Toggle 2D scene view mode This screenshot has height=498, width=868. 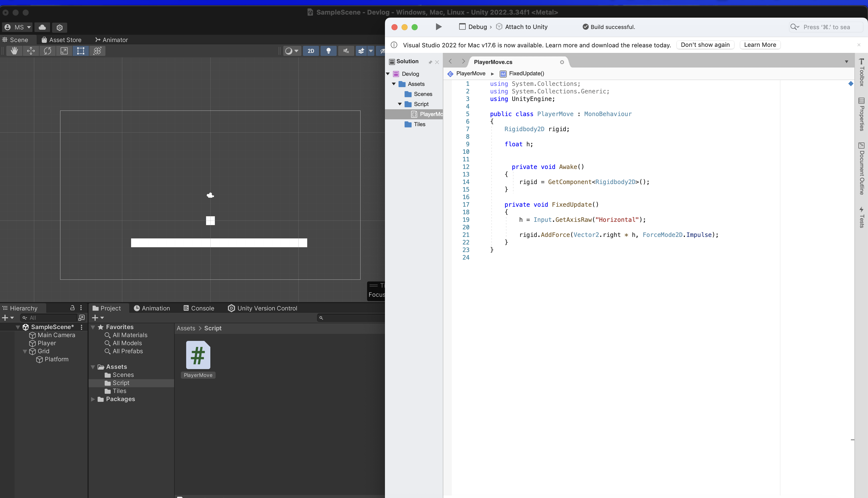pyautogui.click(x=311, y=51)
